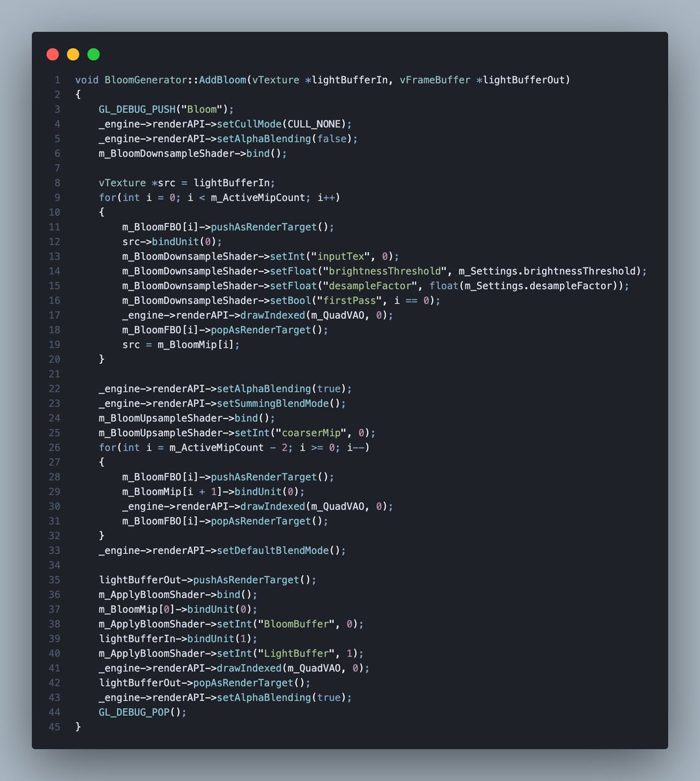Click 'm_BloomDownsampleShader' on line 6
700x781 pixels.
point(167,154)
